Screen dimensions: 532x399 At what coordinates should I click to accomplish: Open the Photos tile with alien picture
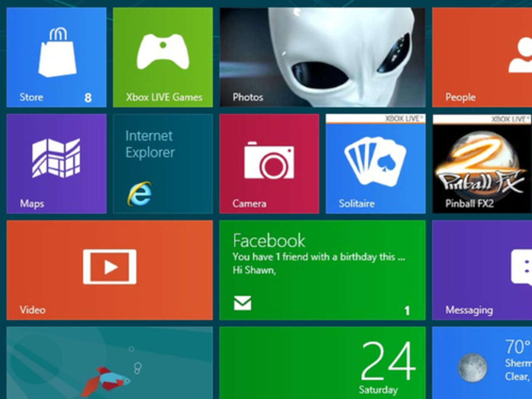tap(323, 57)
